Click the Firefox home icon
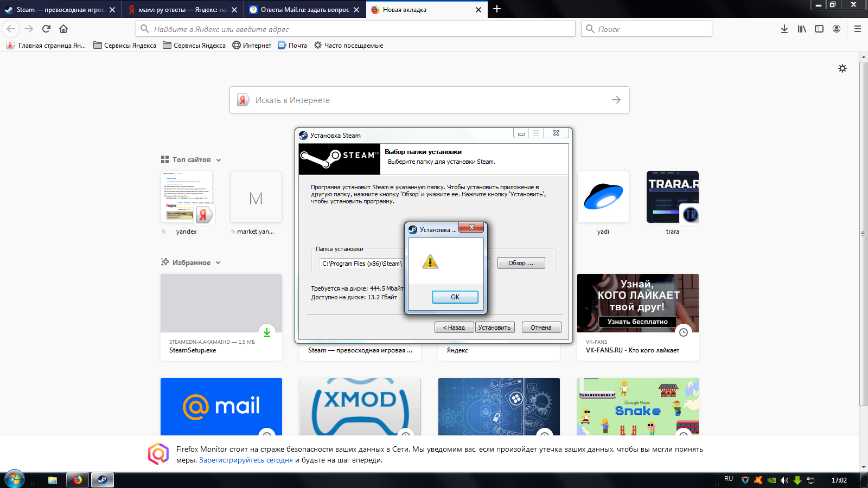The width and height of the screenshot is (868, 488). [x=63, y=29]
